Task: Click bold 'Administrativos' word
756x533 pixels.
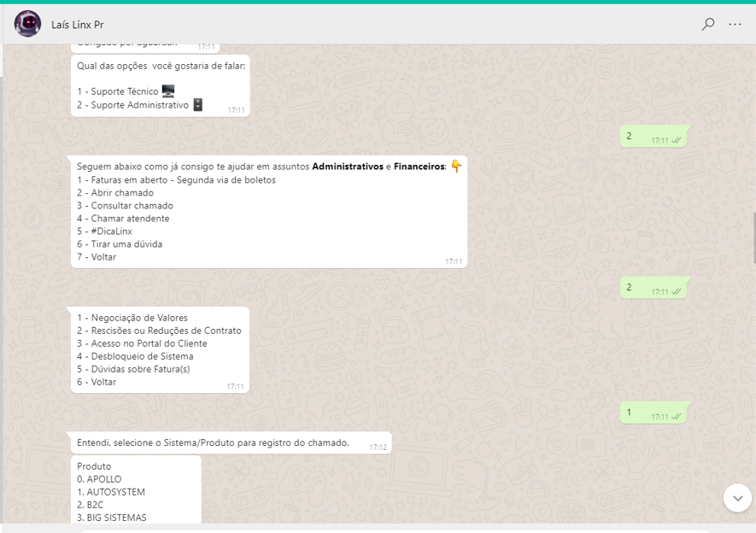Action: click(348, 167)
